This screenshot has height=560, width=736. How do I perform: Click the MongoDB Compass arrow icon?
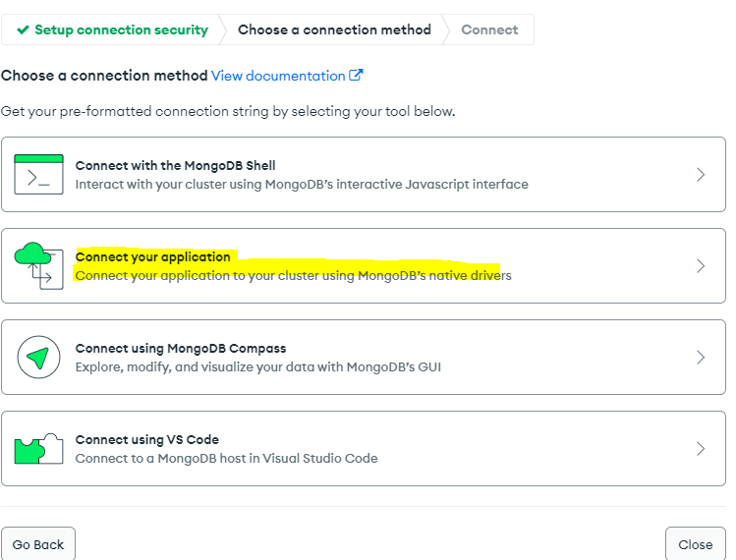coord(38,358)
